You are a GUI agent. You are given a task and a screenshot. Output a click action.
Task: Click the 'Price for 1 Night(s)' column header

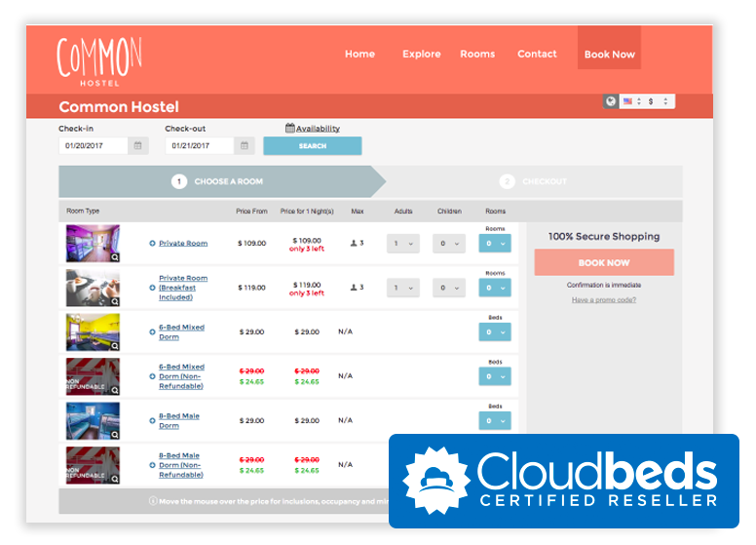click(x=307, y=212)
